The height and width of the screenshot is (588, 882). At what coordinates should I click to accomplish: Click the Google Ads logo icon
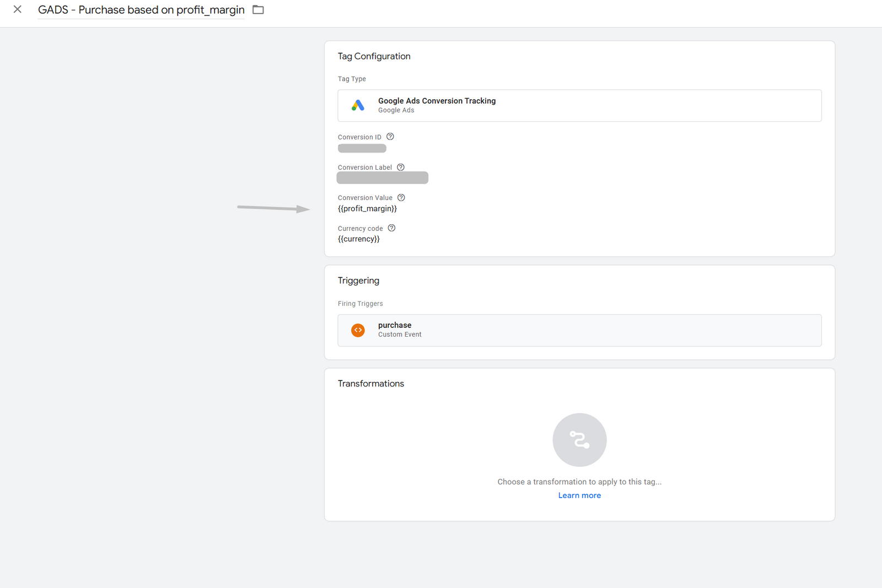(x=358, y=105)
